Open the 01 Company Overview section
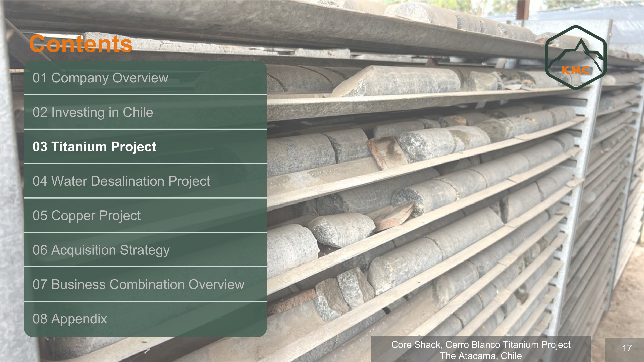 145,78
